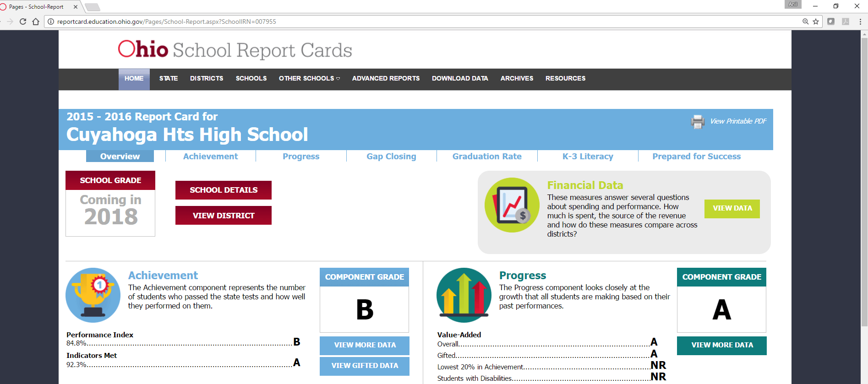Viewport: 868px width, 384px height.
Task: Switch to the Graduation Rate tab
Action: tap(487, 156)
